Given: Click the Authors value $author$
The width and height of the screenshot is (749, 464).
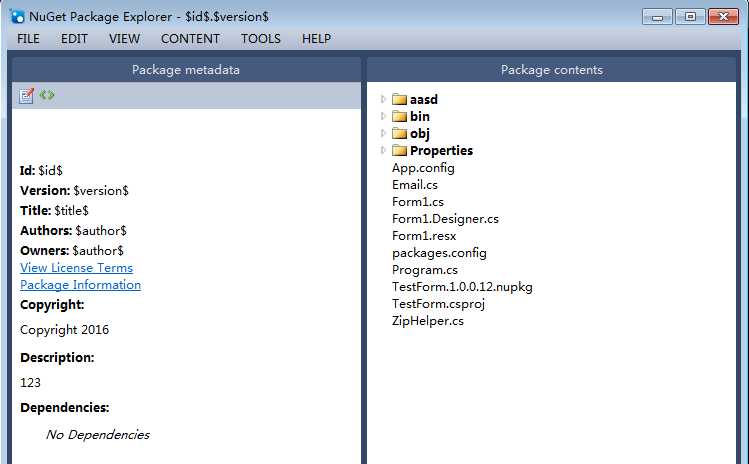Looking at the screenshot, I should pyautogui.click(x=101, y=231).
